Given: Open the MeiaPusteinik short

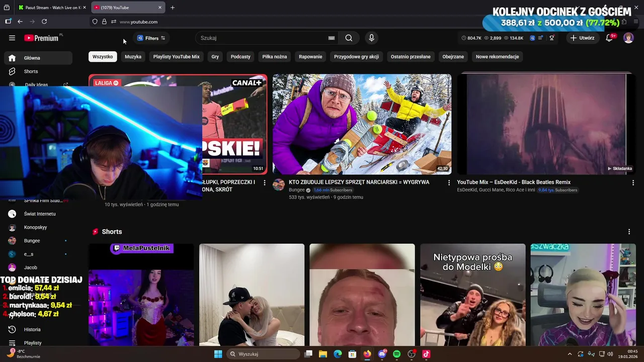Looking at the screenshot, I should [141, 295].
